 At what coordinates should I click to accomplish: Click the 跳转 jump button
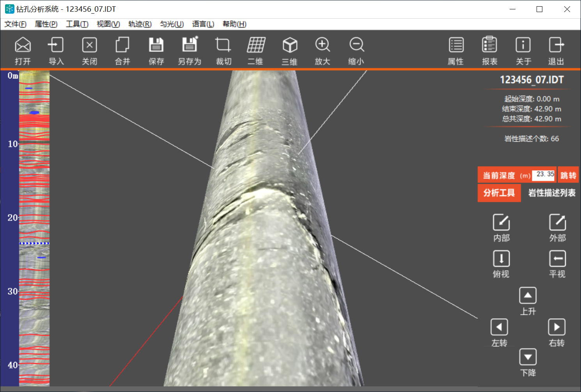pos(568,176)
